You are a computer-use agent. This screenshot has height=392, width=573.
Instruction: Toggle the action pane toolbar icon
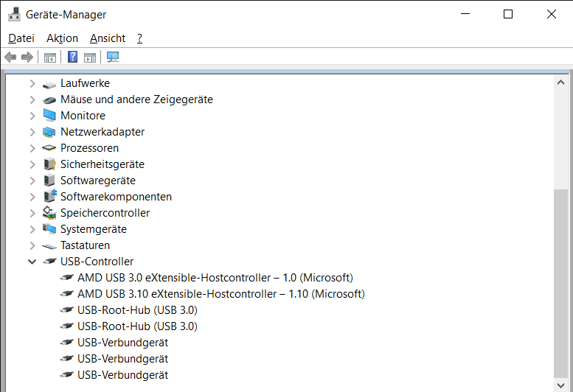point(90,57)
